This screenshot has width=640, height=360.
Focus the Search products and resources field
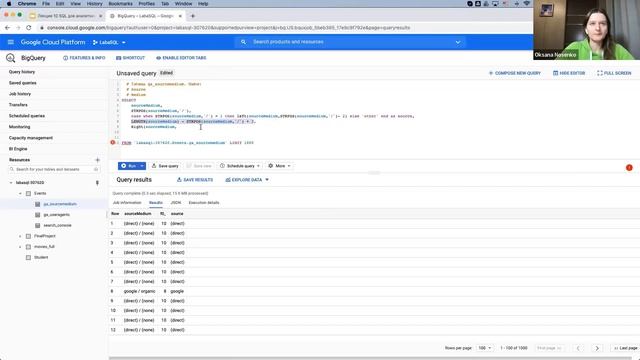tap(351, 42)
